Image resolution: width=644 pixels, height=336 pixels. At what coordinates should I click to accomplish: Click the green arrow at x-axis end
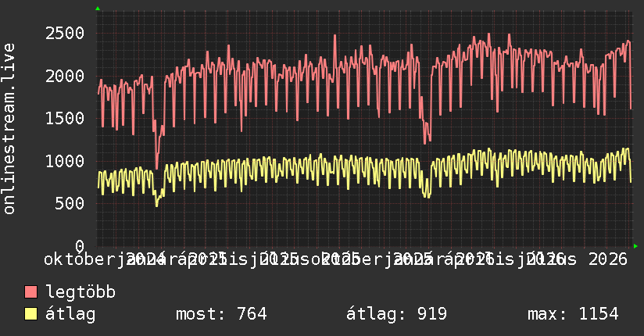(635, 246)
